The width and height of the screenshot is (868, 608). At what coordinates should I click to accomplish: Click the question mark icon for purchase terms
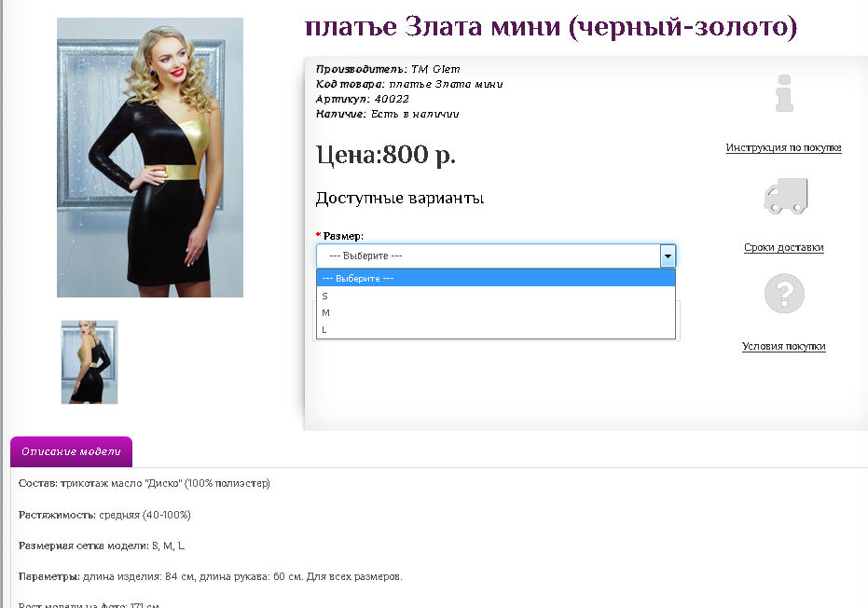[784, 294]
